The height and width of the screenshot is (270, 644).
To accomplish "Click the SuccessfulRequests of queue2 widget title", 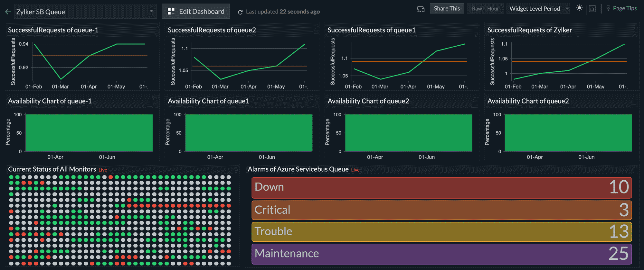I will point(212,30).
